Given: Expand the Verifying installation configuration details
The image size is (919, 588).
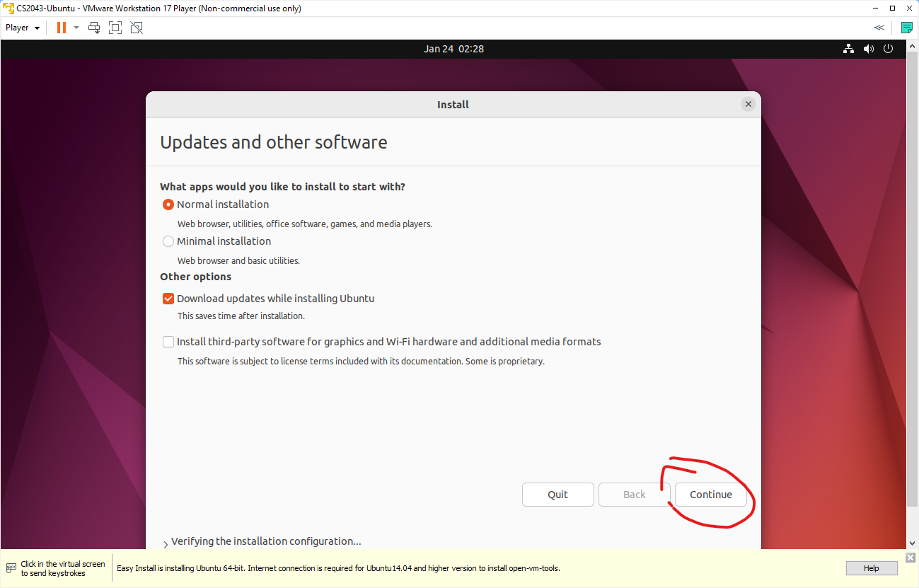Looking at the screenshot, I should (x=166, y=543).
